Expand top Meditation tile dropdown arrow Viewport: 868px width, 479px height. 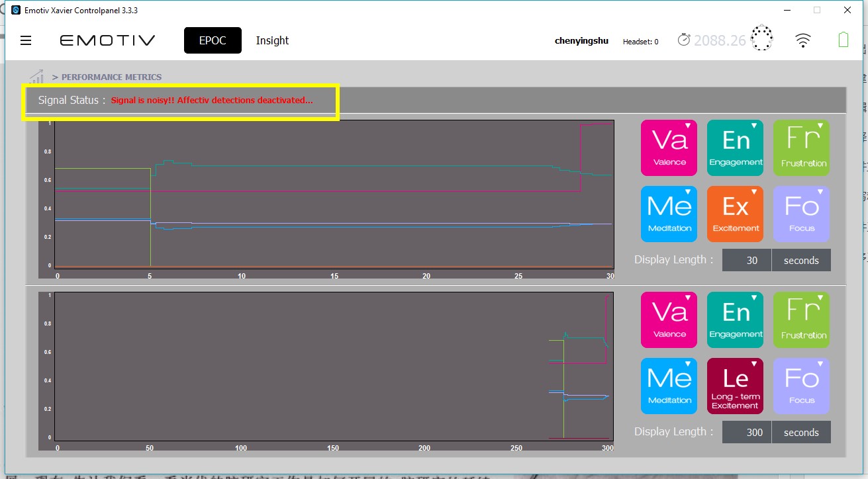tap(688, 192)
